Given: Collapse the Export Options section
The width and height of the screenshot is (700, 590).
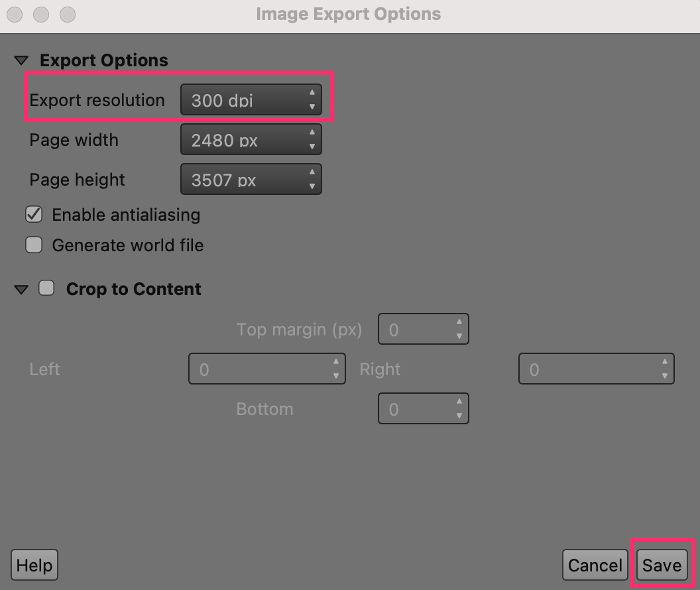Looking at the screenshot, I should (x=21, y=60).
